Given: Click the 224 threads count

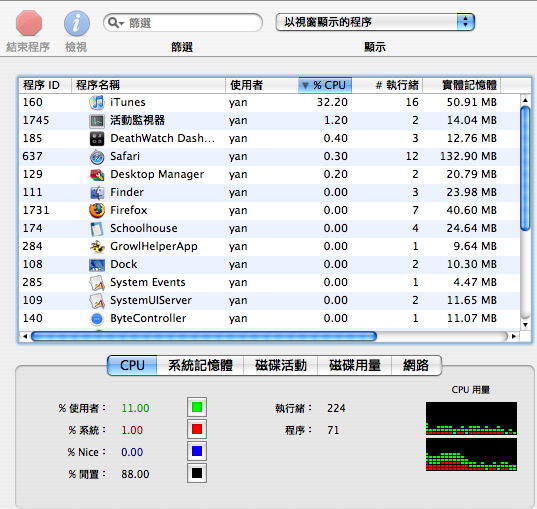Looking at the screenshot, I should pyautogui.click(x=336, y=408).
